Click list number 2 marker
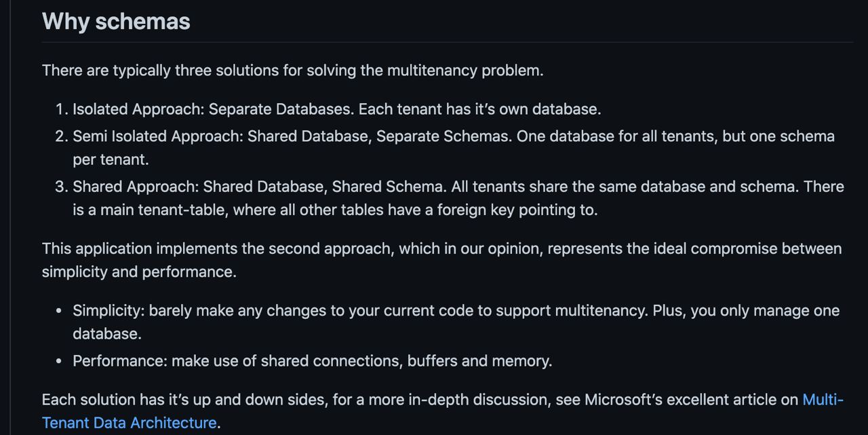 click(62, 136)
